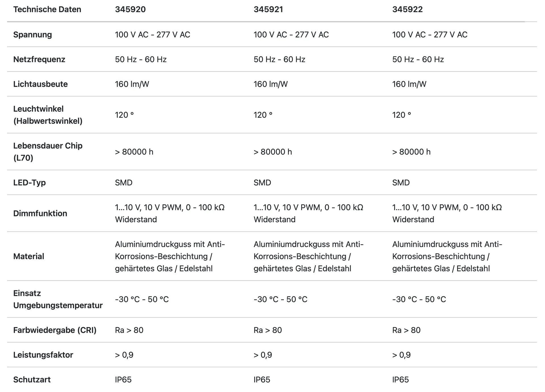Select the 345922 IP65 value
Image resolution: width=545 pixels, height=392 pixels.
pos(401,380)
